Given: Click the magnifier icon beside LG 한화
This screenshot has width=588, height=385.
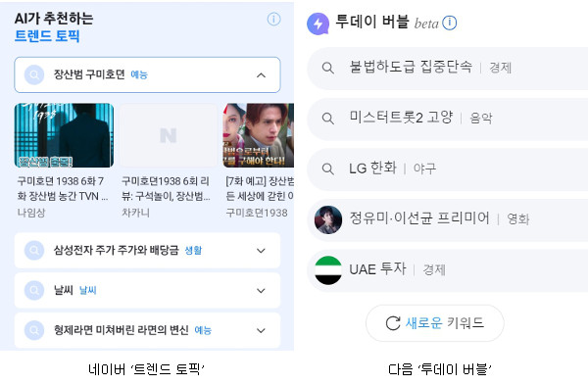Looking at the screenshot, I should pyautogui.click(x=327, y=168).
